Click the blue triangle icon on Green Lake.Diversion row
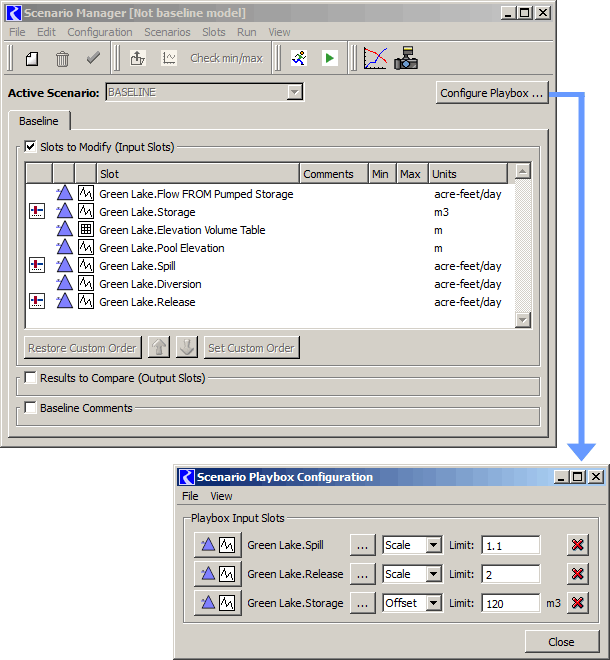Image resolution: width=610 pixels, height=660 pixels. click(64, 283)
